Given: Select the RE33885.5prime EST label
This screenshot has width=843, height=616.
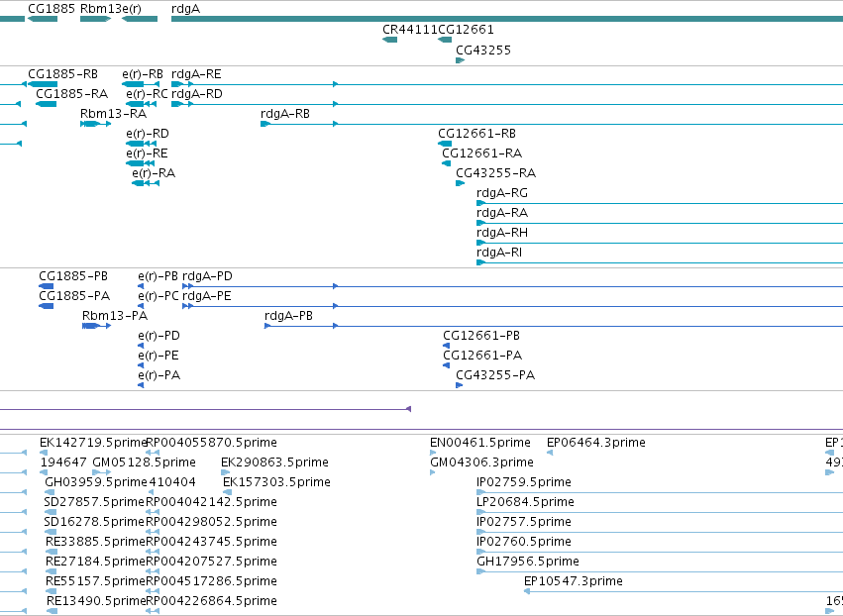Looking at the screenshot, I should click(x=96, y=543).
